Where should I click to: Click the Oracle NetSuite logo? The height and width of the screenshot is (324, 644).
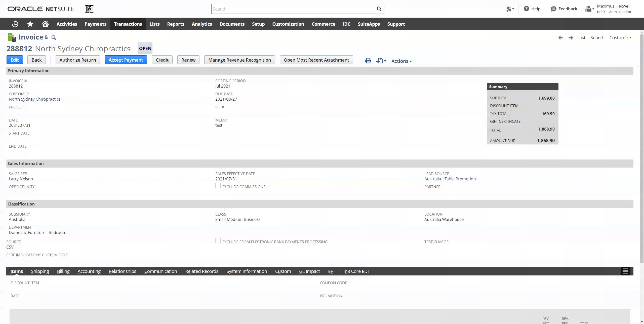point(41,9)
